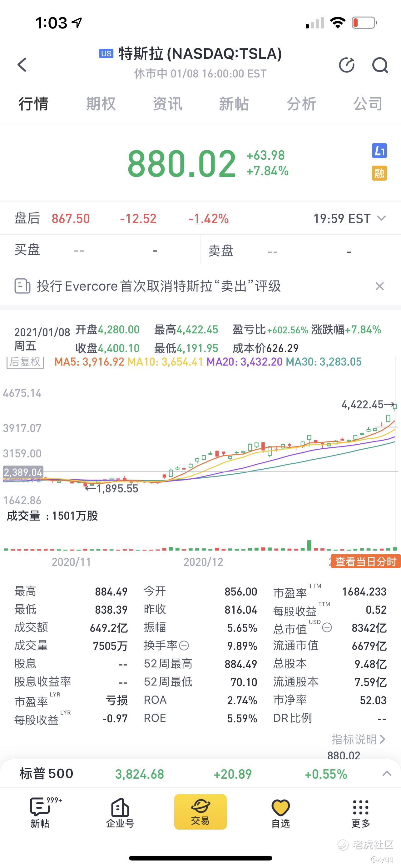Screen dimensions: 401x868
Task: Tap the refresh/share circular arrow icon
Action: coord(347,65)
